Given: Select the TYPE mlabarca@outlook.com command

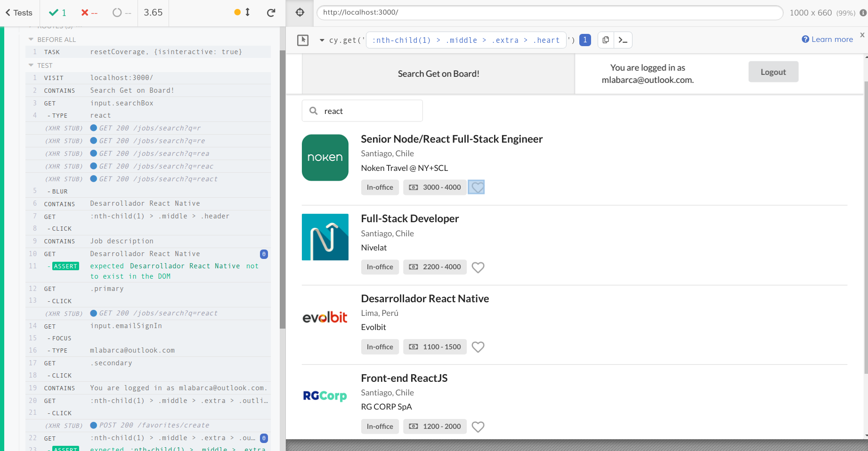Looking at the screenshot, I should 148,350.
